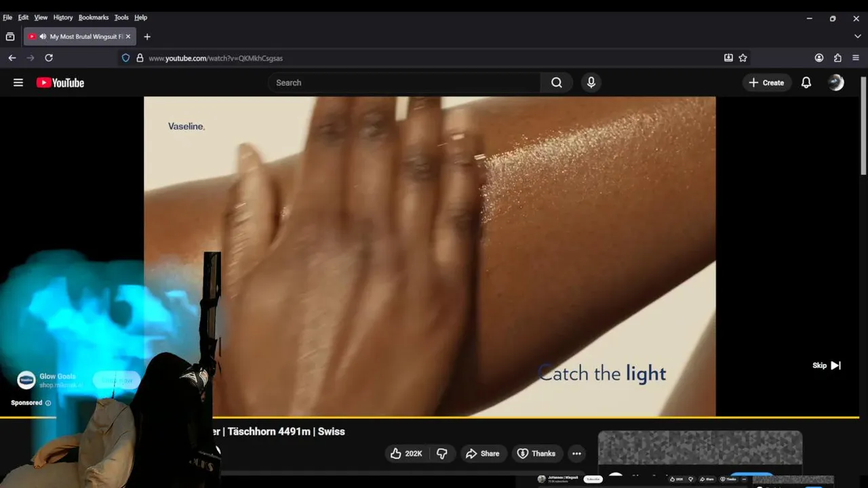This screenshot has width=868, height=488.
Task: Open the File menu
Action: pos(7,18)
